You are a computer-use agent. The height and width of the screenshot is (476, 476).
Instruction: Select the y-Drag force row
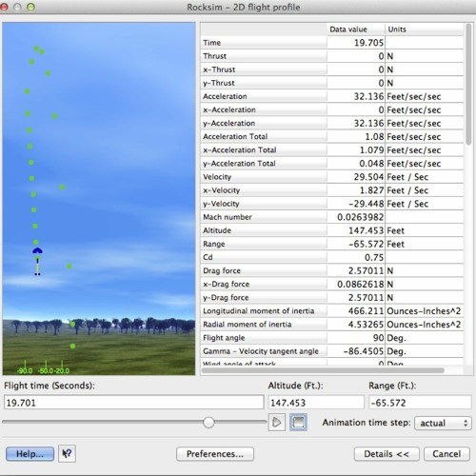332,298
